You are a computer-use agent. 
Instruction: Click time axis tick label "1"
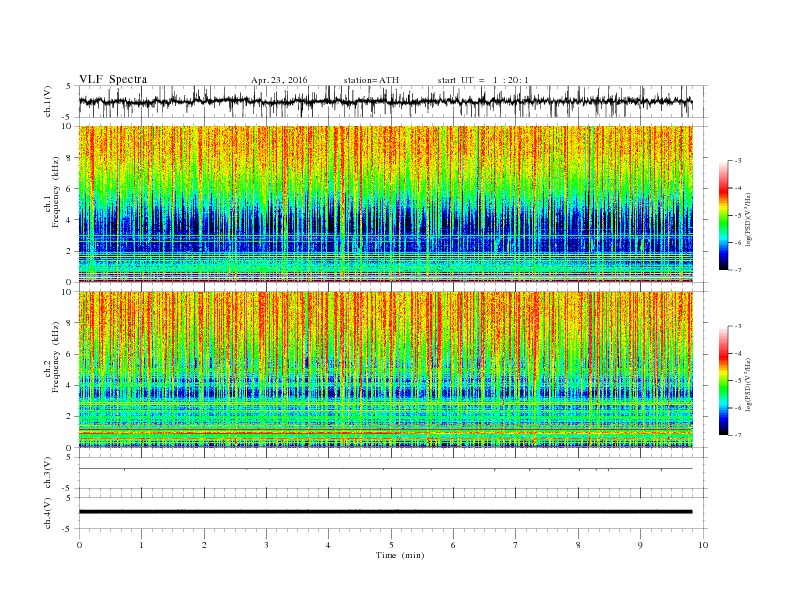[141, 545]
